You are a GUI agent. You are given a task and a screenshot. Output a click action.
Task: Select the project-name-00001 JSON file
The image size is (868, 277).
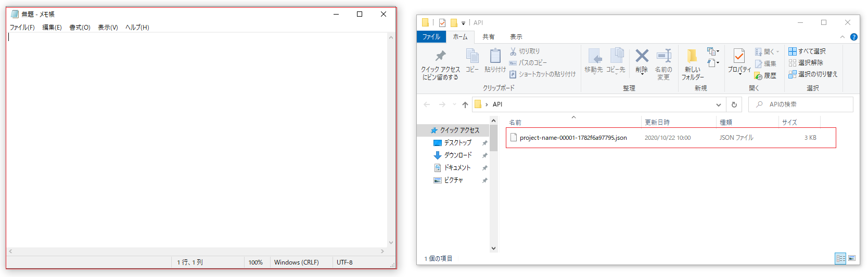573,138
